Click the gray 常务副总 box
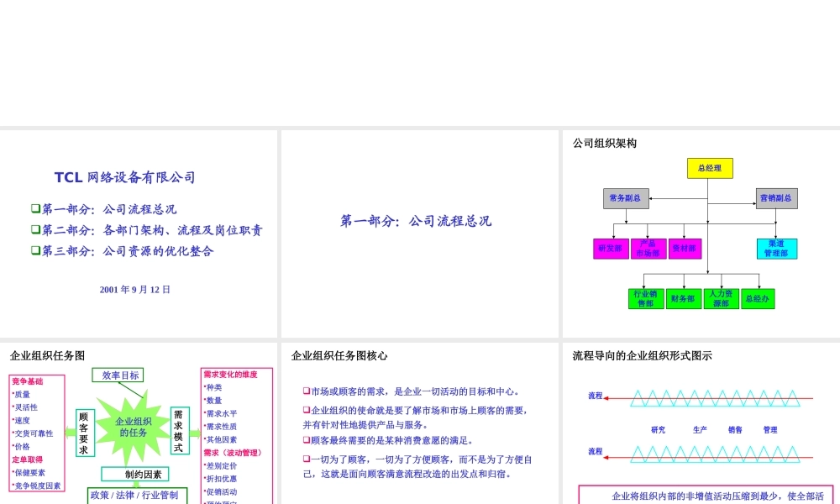Viewport: 840px width, 504px height. (626, 198)
